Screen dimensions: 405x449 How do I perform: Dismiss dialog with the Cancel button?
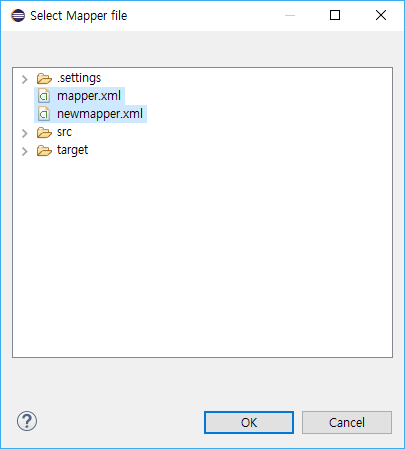347,423
